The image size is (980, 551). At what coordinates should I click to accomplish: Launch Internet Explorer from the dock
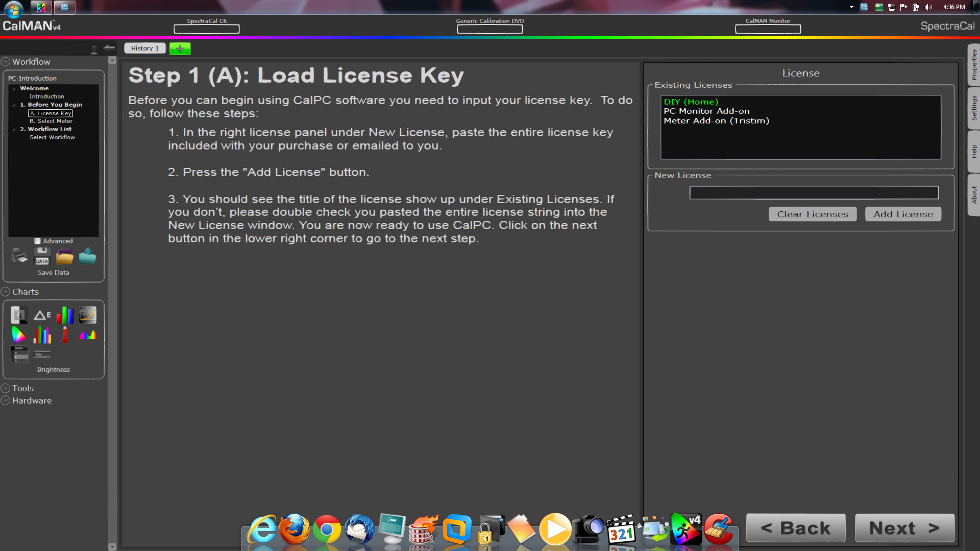pyautogui.click(x=262, y=529)
